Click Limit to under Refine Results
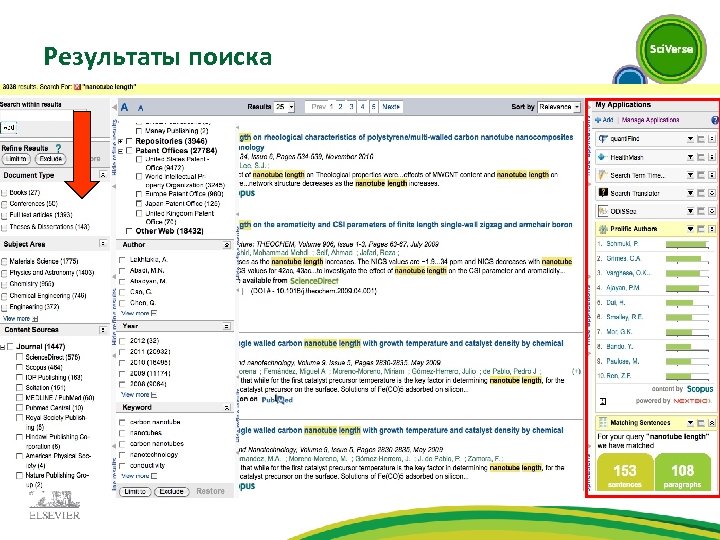This screenshot has height=540, width=720. point(16,159)
